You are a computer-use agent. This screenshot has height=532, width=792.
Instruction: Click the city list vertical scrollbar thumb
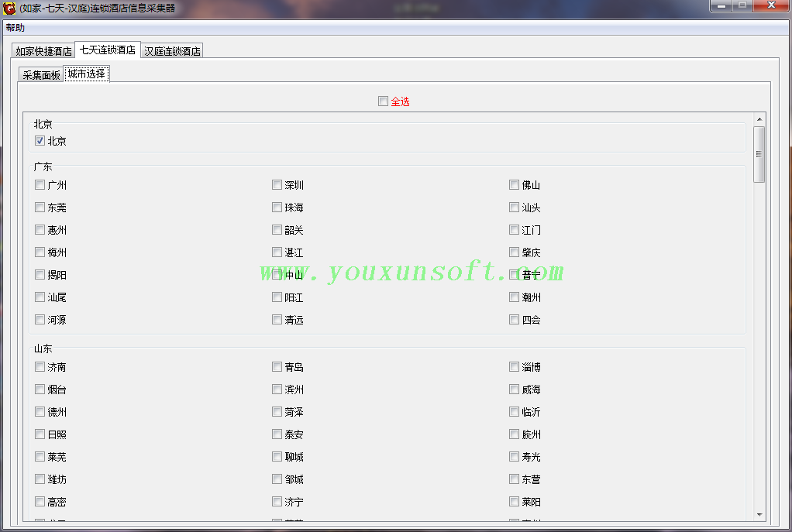tap(759, 154)
